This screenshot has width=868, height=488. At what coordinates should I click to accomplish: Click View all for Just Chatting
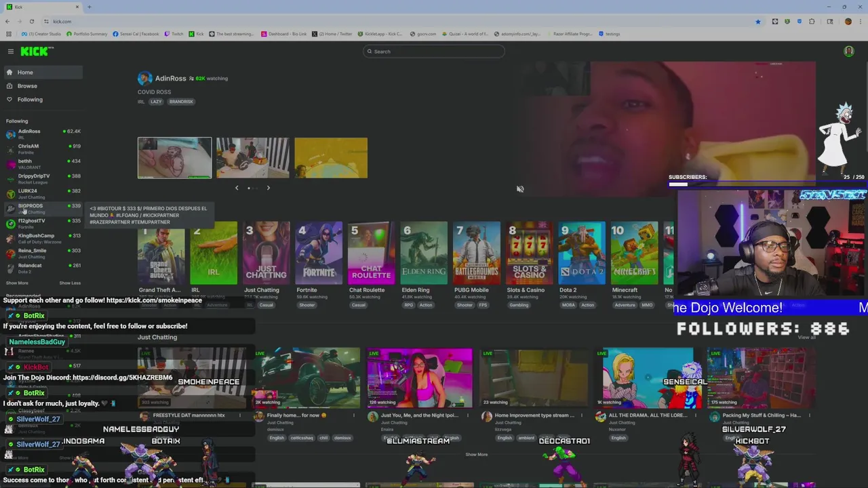pos(806,337)
